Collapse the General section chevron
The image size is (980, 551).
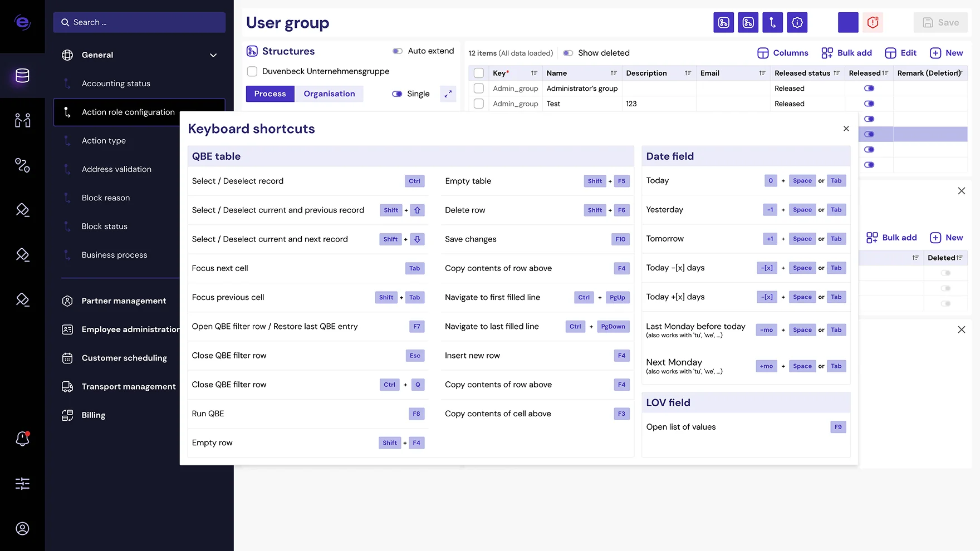[213, 55]
